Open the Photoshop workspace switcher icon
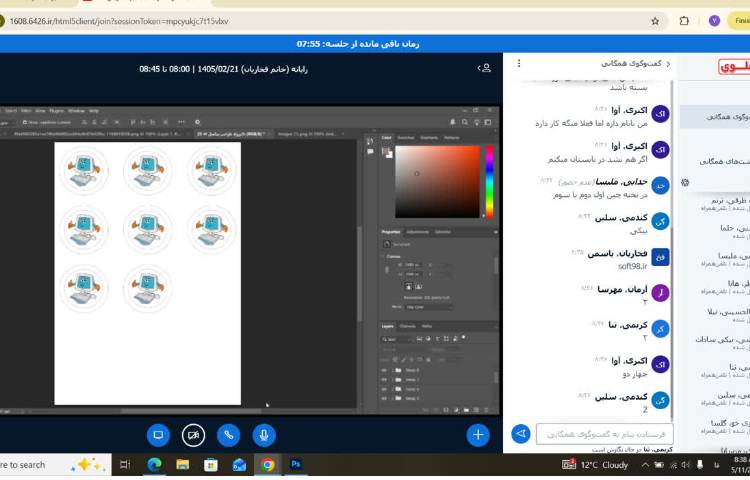The image size is (750, 480). tap(488, 122)
